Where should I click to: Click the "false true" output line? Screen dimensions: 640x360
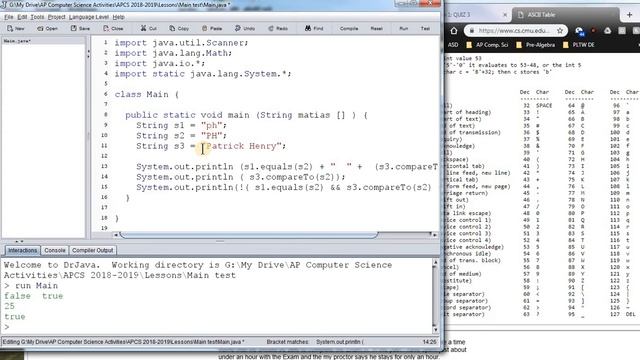pyautogui.click(x=33, y=296)
